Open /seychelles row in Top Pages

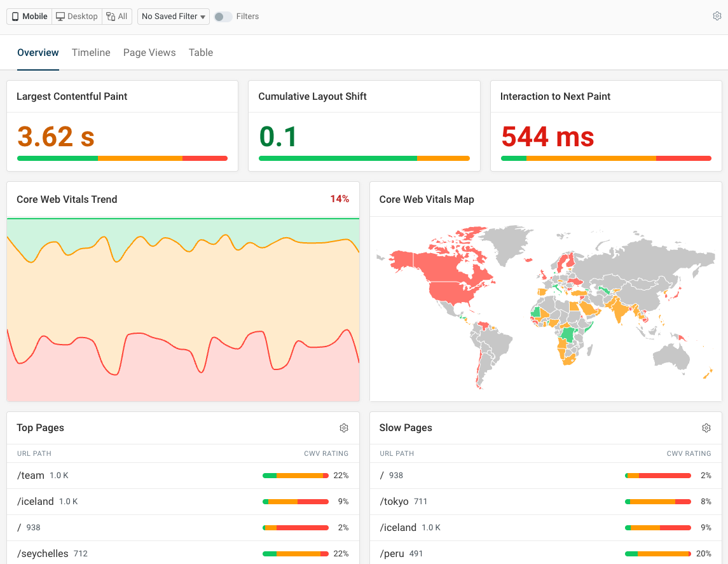pos(43,554)
